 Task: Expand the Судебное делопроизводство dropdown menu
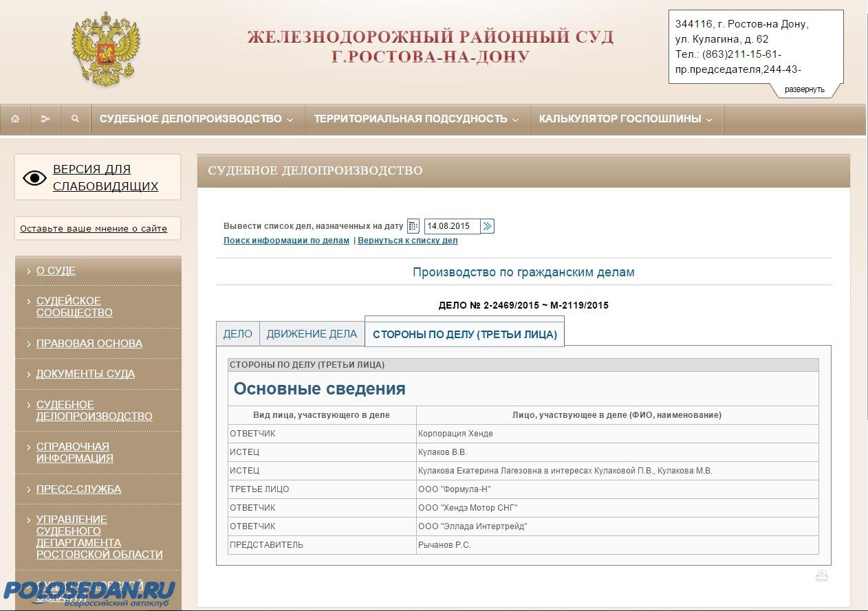(196, 119)
